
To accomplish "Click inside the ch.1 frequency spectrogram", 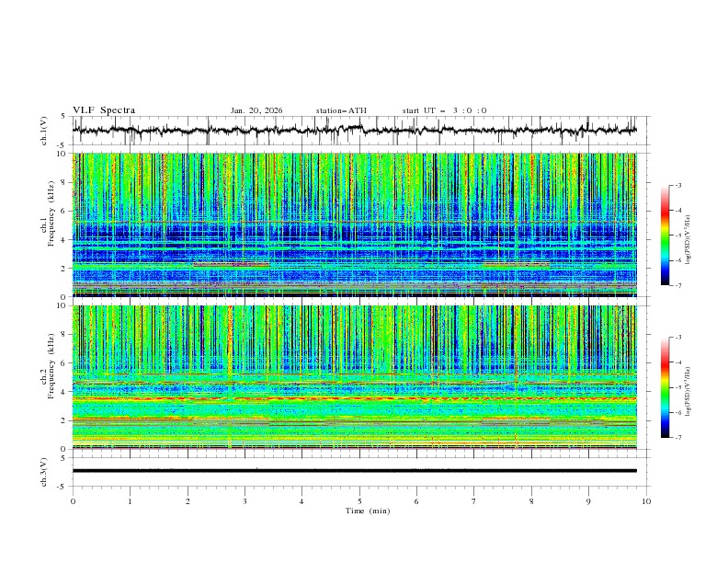I will click(358, 224).
